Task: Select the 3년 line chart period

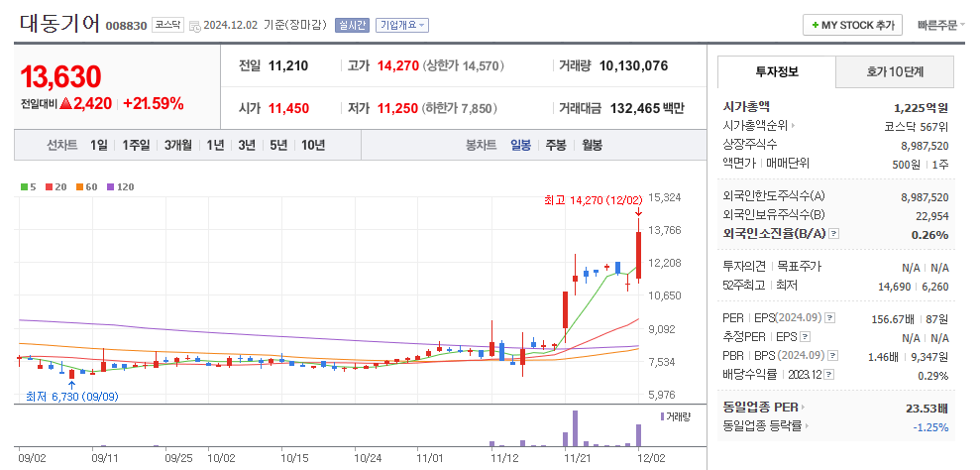Action: tap(247, 145)
